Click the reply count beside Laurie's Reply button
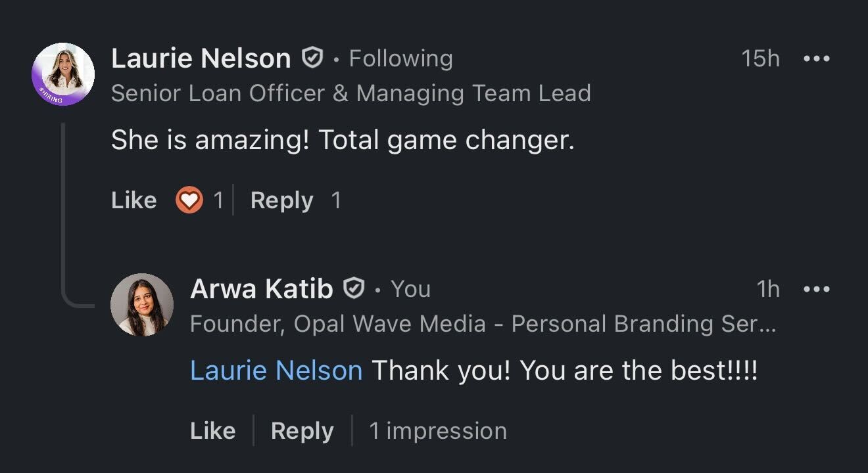This screenshot has width=868, height=473. click(336, 200)
